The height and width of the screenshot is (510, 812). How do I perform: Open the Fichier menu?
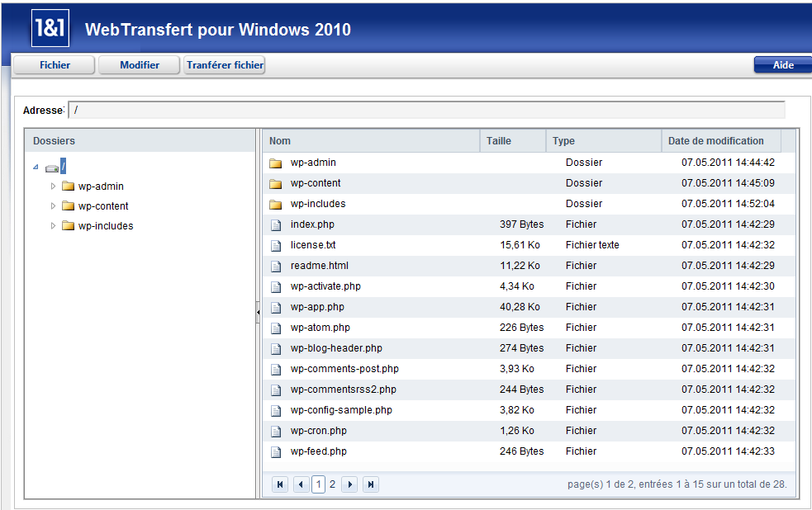coord(55,65)
